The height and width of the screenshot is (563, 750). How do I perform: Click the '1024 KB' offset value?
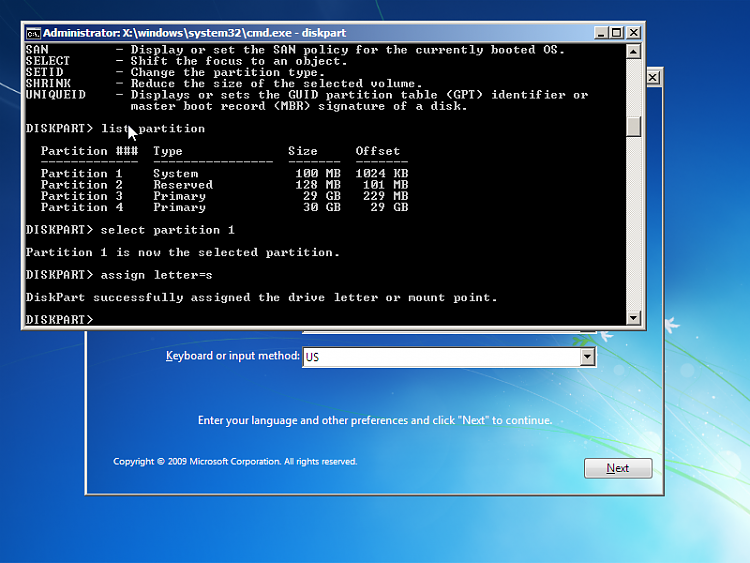coord(382,174)
